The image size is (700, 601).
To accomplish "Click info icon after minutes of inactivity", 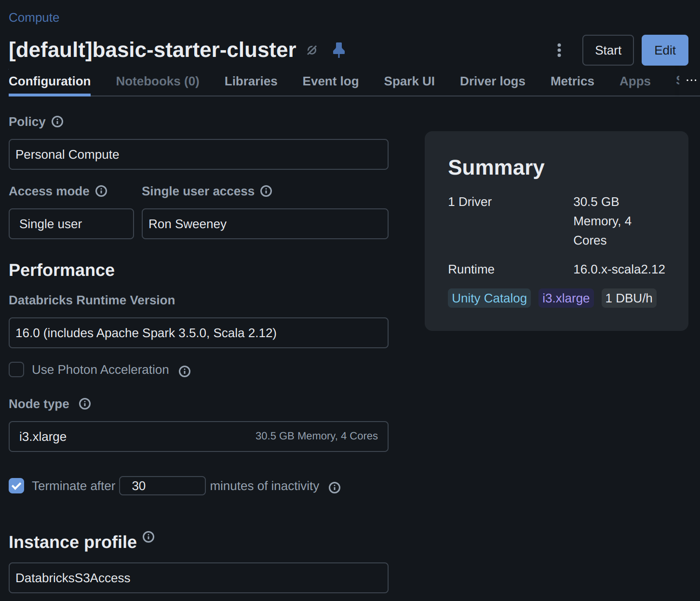I will [335, 488].
